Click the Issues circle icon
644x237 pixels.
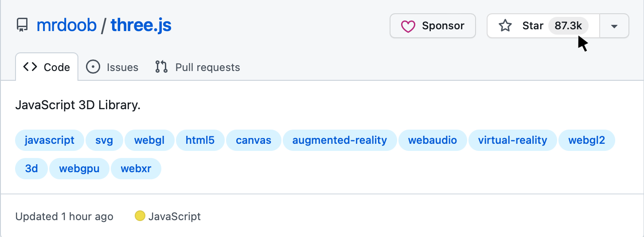click(x=93, y=67)
